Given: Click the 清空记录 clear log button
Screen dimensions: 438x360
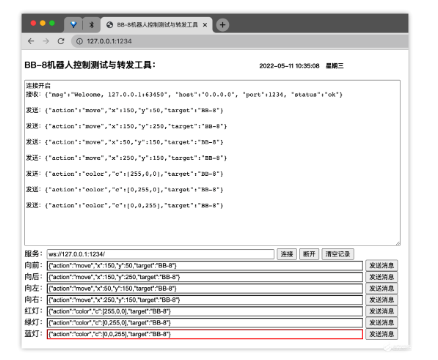Looking at the screenshot, I should point(338,254).
